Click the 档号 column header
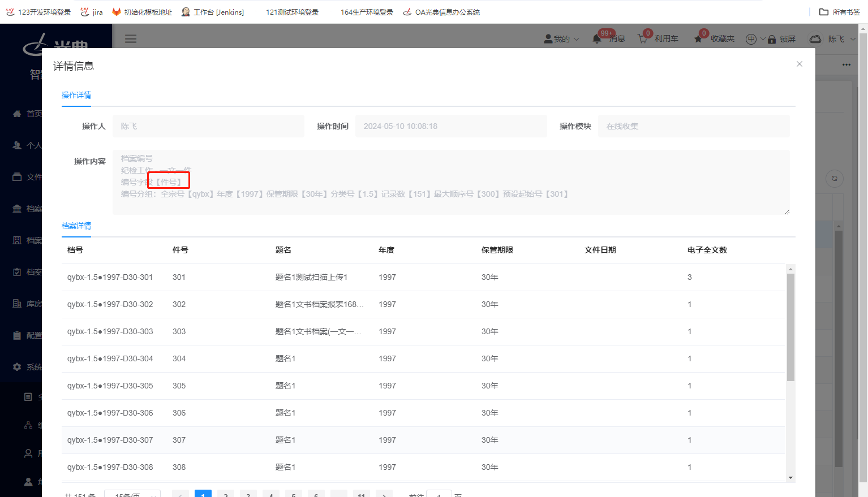This screenshot has height=497, width=868. pyautogui.click(x=75, y=250)
